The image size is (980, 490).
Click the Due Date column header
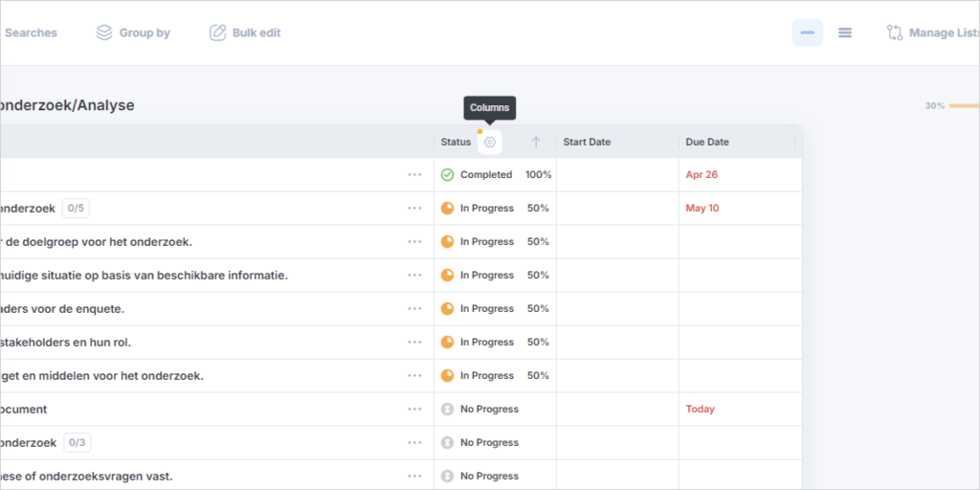(x=707, y=142)
